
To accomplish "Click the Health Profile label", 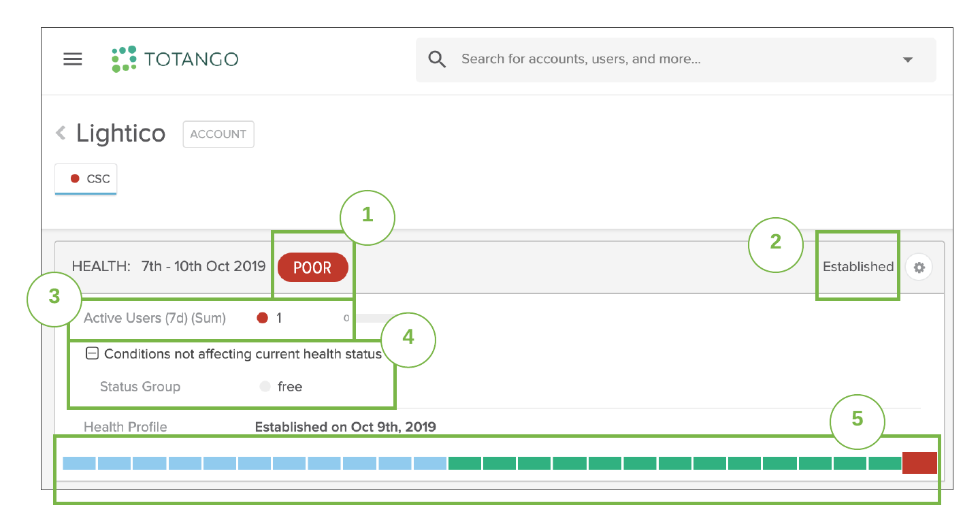I will (x=125, y=427).
